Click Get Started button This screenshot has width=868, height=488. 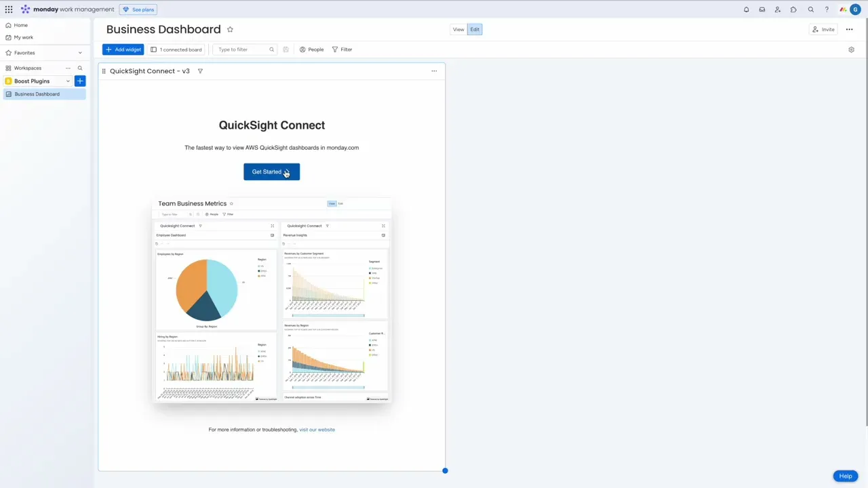(x=271, y=171)
